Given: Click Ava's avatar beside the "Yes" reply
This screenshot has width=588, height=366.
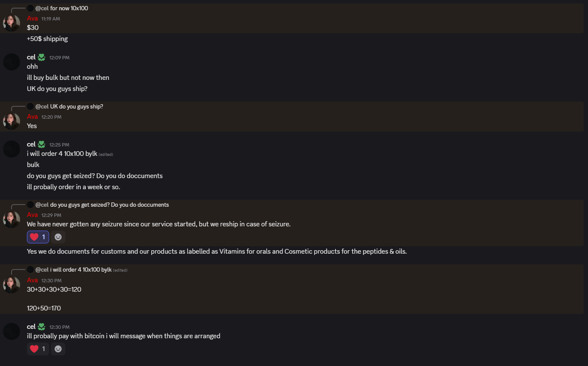Looking at the screenshot, I should [x=12, y=121].
